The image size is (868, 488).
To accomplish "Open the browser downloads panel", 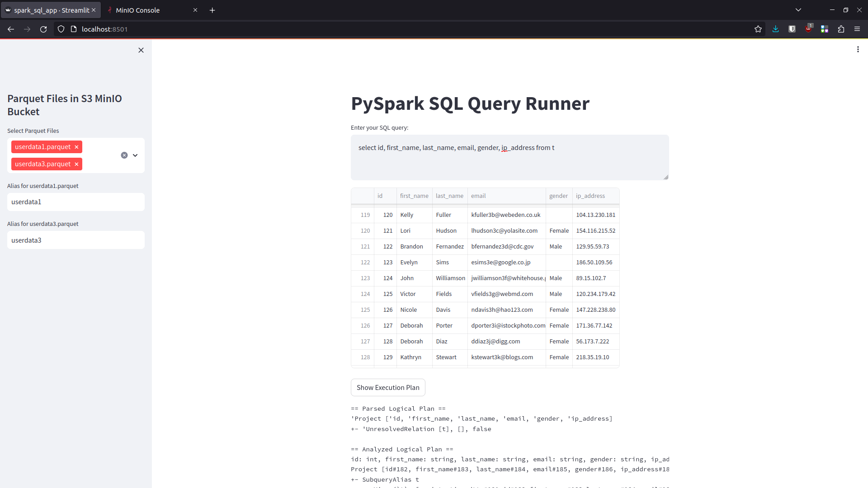I will point(776,29).
